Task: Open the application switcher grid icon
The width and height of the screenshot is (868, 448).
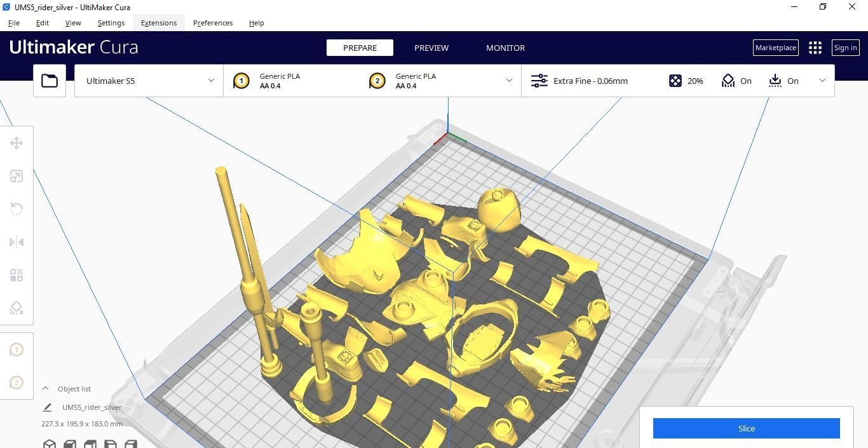Action: pos(815,48)
